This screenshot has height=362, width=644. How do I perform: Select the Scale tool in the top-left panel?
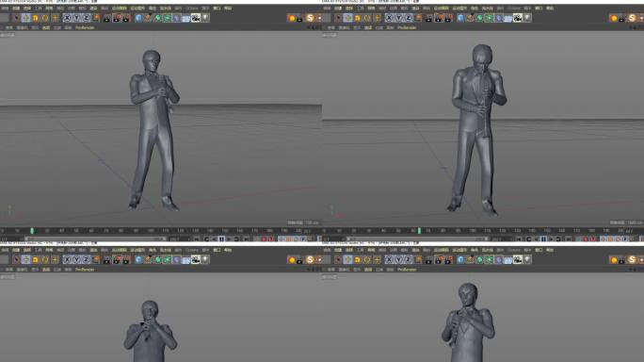(x=36, y=18)
